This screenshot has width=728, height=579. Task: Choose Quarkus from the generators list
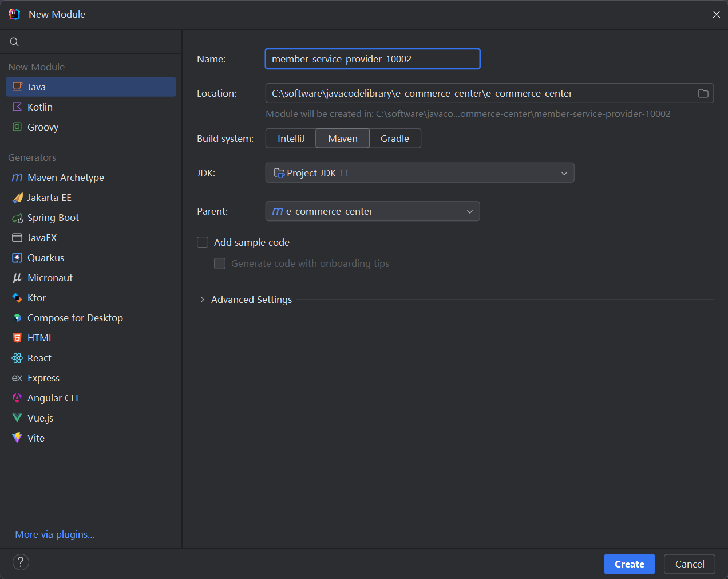pyautogui.click(x=46, y=258)
